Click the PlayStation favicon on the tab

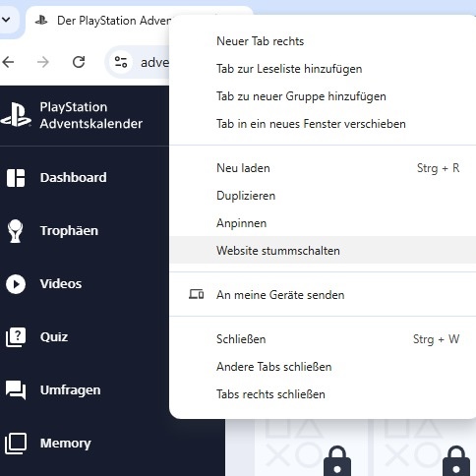[41, 21]
